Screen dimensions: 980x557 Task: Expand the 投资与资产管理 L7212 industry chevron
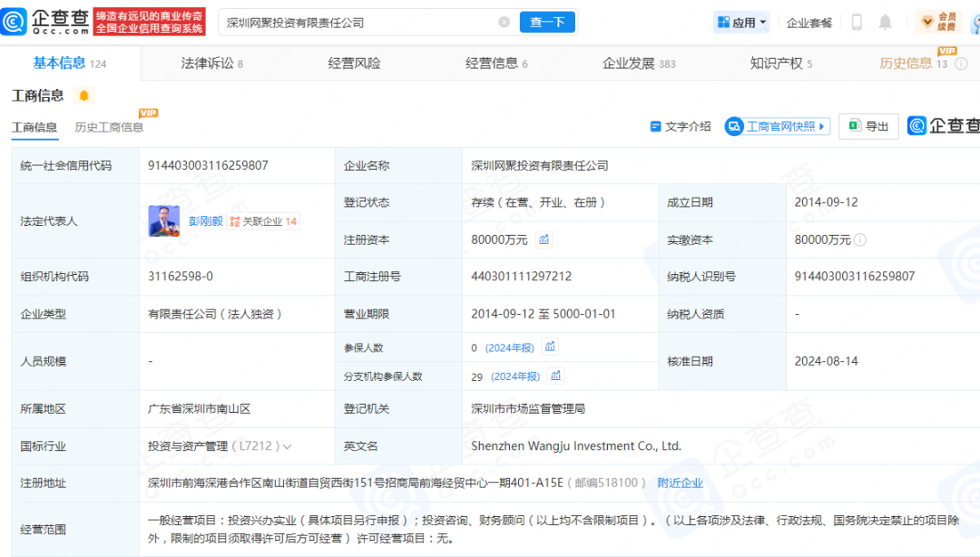pyautogui.click(x=288, y=447)
